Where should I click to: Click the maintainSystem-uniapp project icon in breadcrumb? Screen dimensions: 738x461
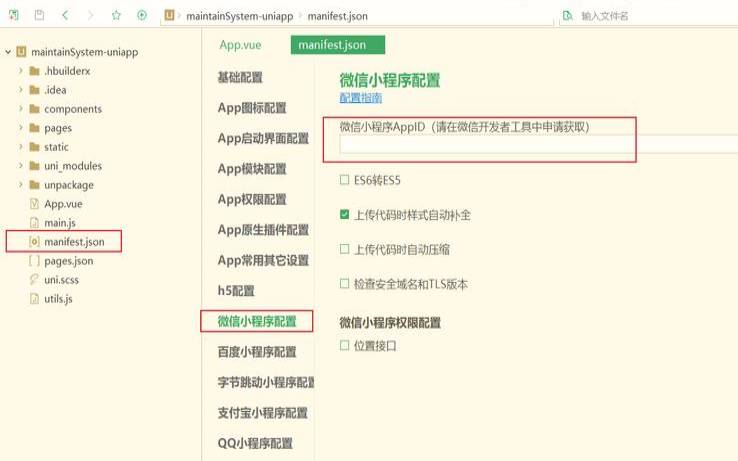tap(169, 16)
